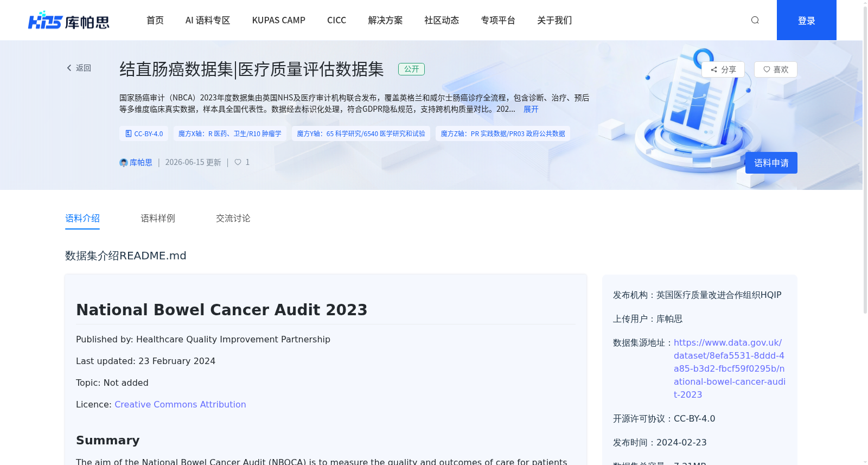Open the KUPAS 库帕思 logo homepage
Image resolution: width=868 pixels, height=465 pixels.
69,21
